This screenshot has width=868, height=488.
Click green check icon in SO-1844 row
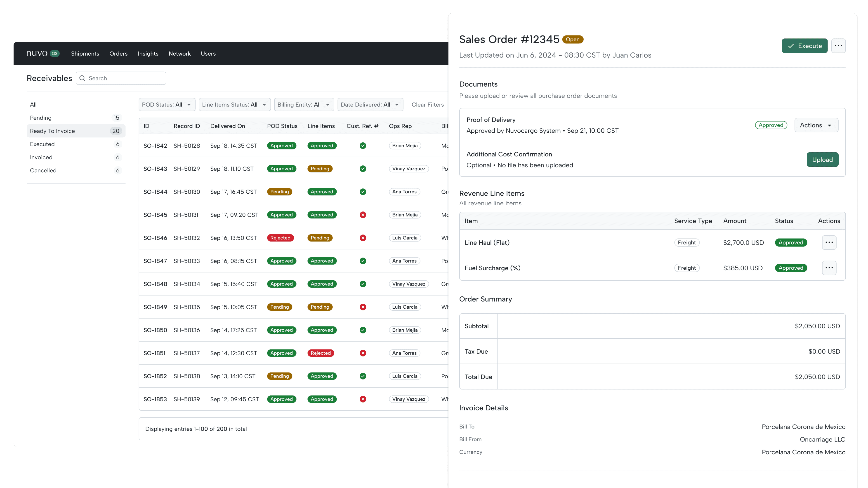coord(363,192)
